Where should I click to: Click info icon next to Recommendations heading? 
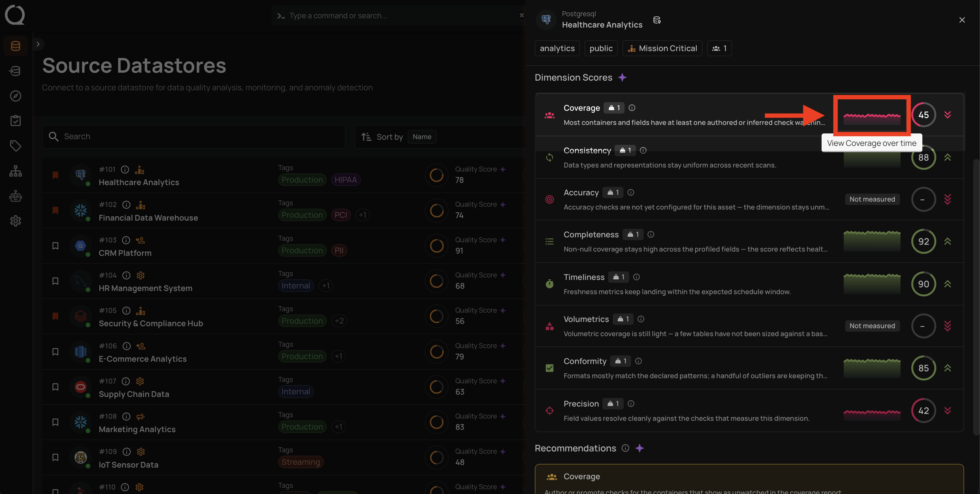pos(625,448)
